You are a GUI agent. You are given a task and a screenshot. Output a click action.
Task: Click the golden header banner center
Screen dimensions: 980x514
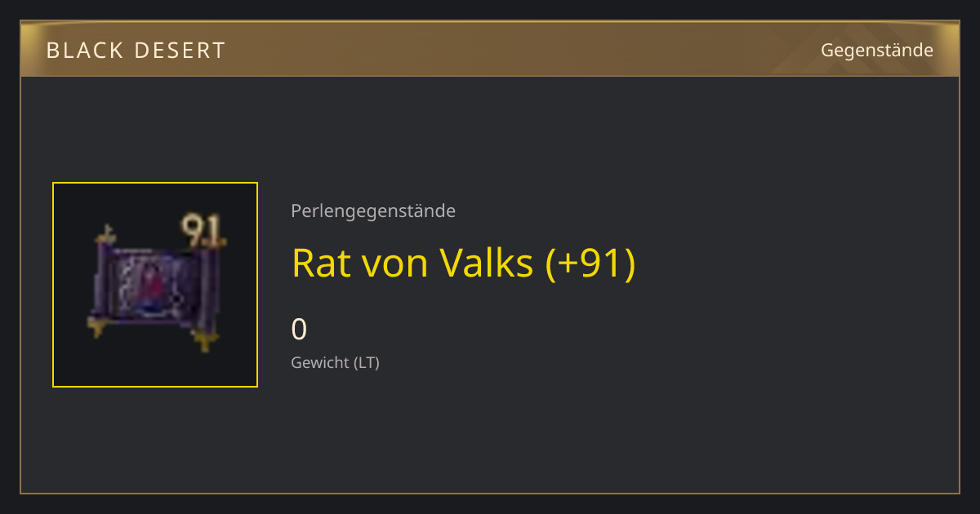[490, 49]
